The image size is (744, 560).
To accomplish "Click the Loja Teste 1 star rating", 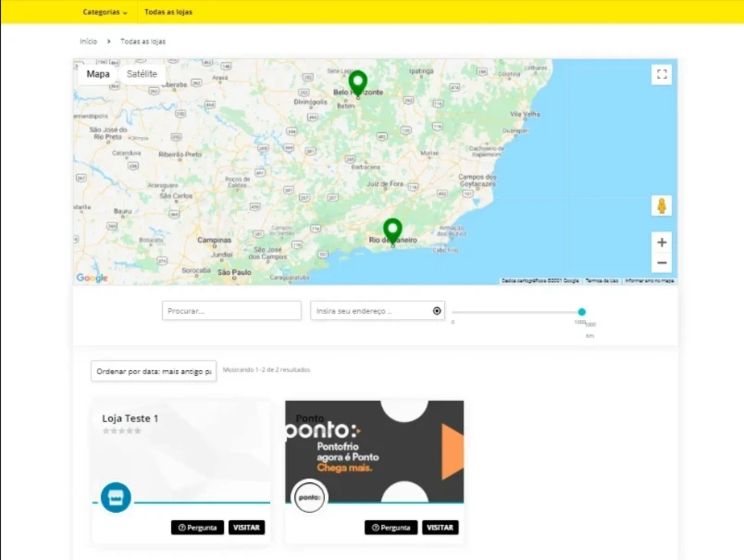I will [122, 431].
